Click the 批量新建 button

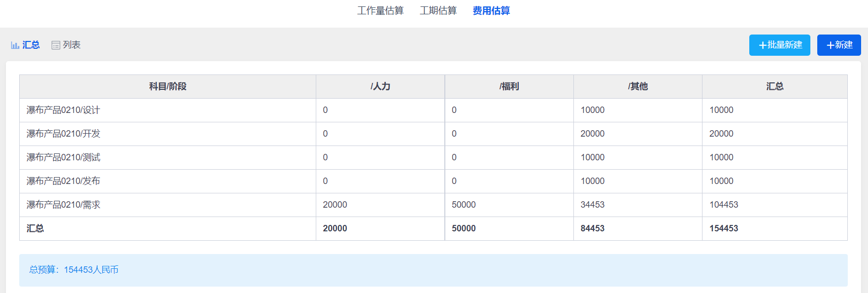point(779,45)
